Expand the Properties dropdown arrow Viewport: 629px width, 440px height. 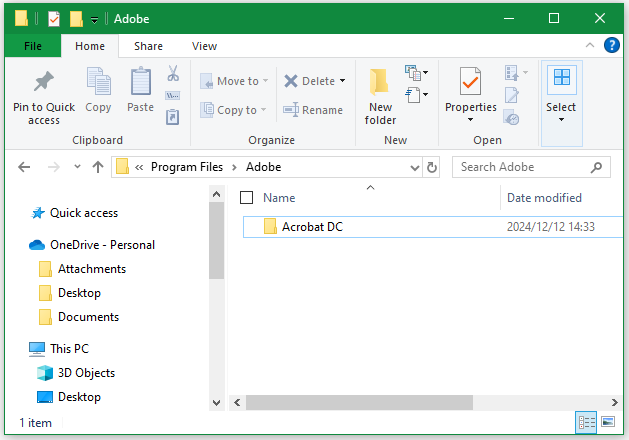coord(470,120)
